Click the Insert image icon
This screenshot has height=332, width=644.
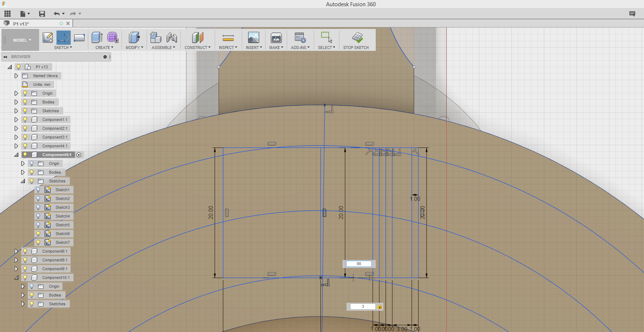pyautogui.click(x=254, y=38)
